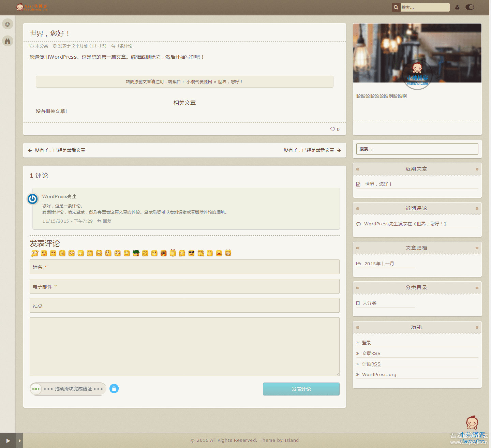Open the 世界，您好！ post title

tap(49, 33)
